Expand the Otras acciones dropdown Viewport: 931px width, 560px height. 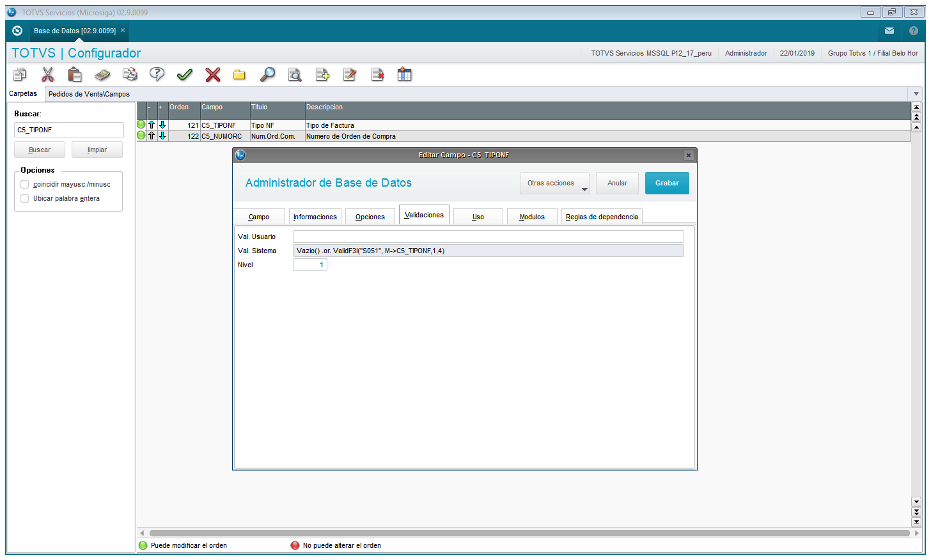[x=554, y=183]
